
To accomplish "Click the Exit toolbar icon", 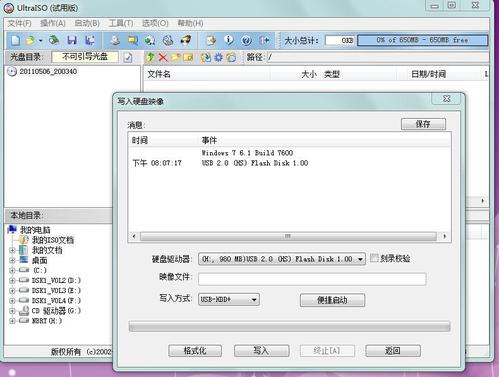I will coord(264,40).
